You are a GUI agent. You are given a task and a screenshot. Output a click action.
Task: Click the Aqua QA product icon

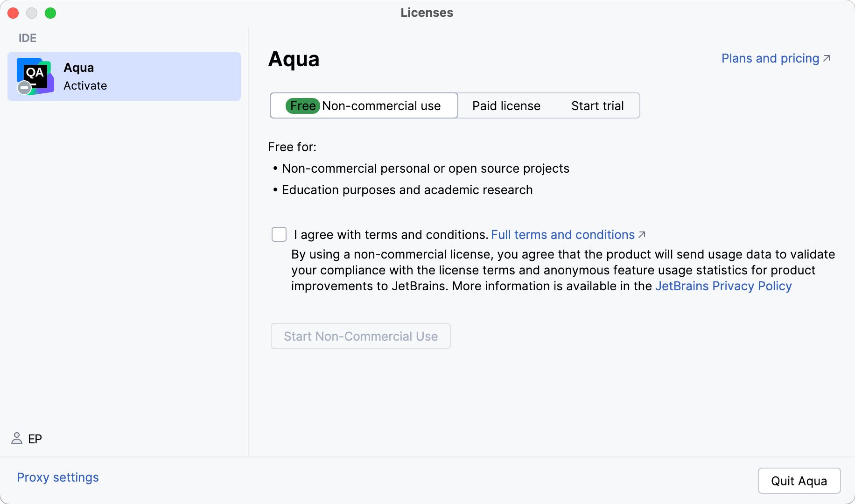(x=35, y=76)
